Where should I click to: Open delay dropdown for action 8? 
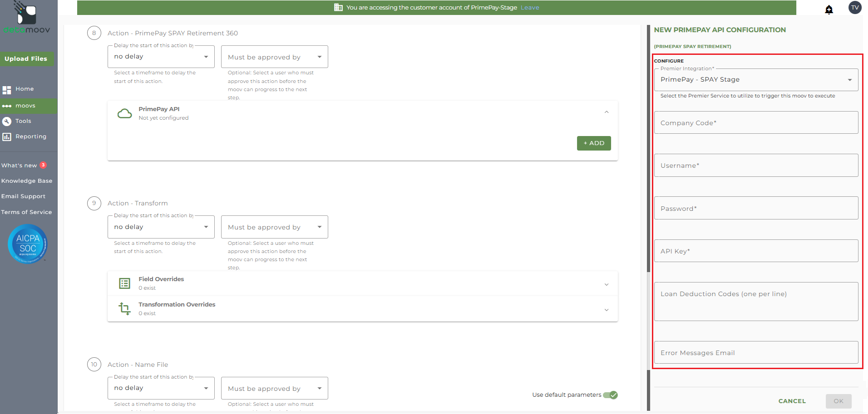coord(161,57)
